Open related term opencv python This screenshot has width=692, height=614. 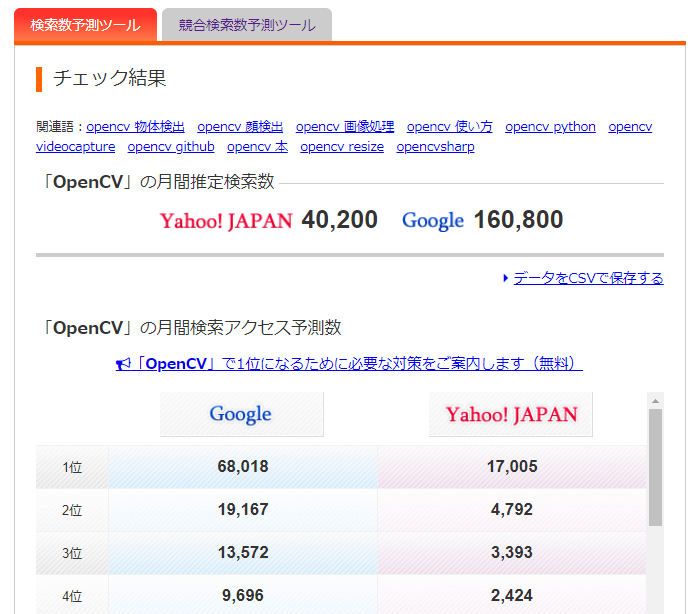tap(550, 127)
